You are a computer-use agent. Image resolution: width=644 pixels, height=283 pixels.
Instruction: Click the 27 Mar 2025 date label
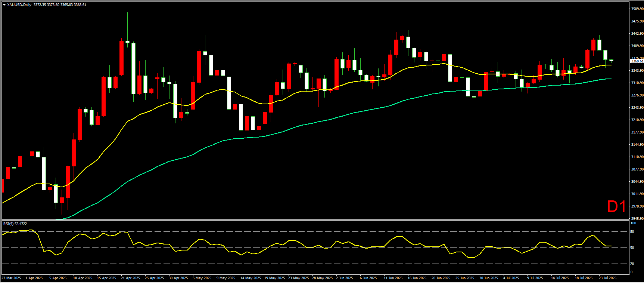point(11,278)
